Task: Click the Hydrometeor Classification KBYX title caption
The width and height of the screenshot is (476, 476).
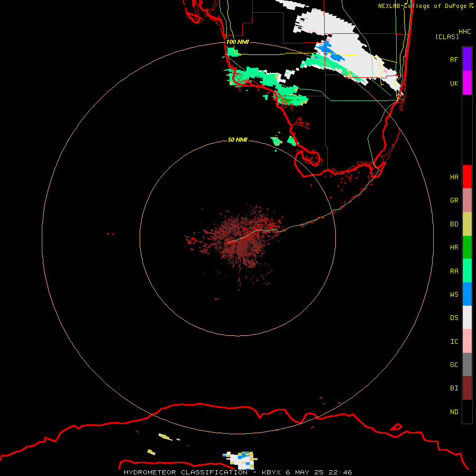Action: coord(237,472)
